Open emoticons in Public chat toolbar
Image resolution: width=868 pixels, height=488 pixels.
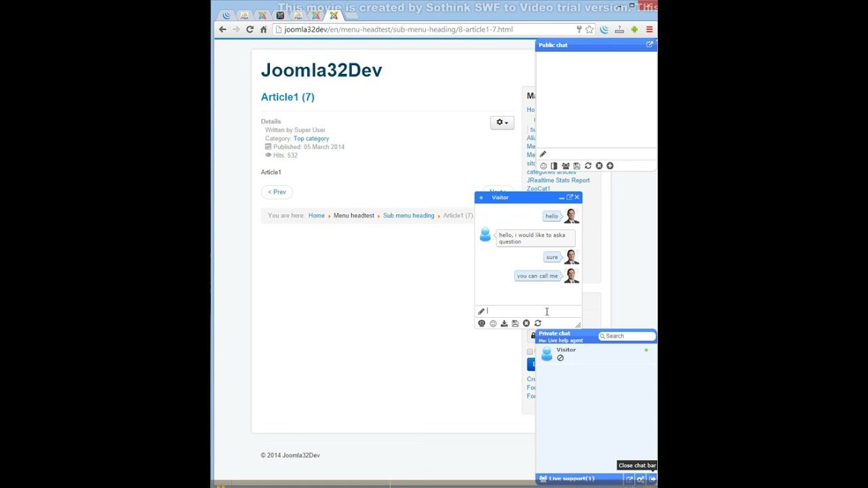click(543, 166)
